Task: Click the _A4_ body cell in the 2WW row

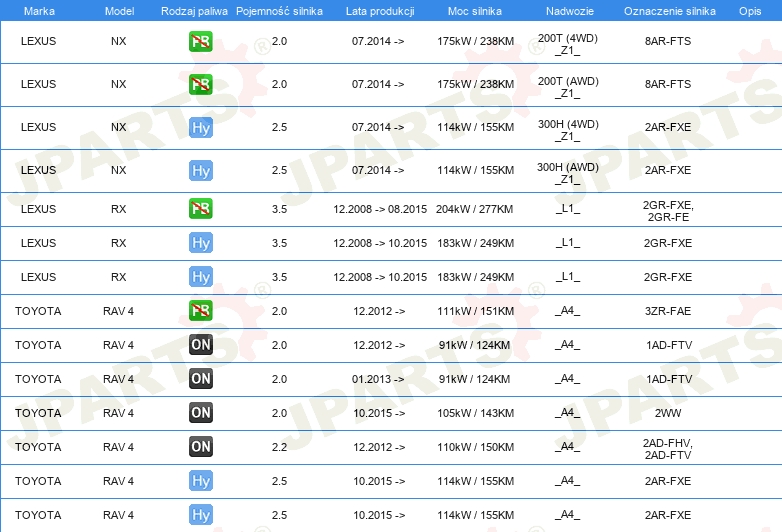Action: [x=568, y=412]
